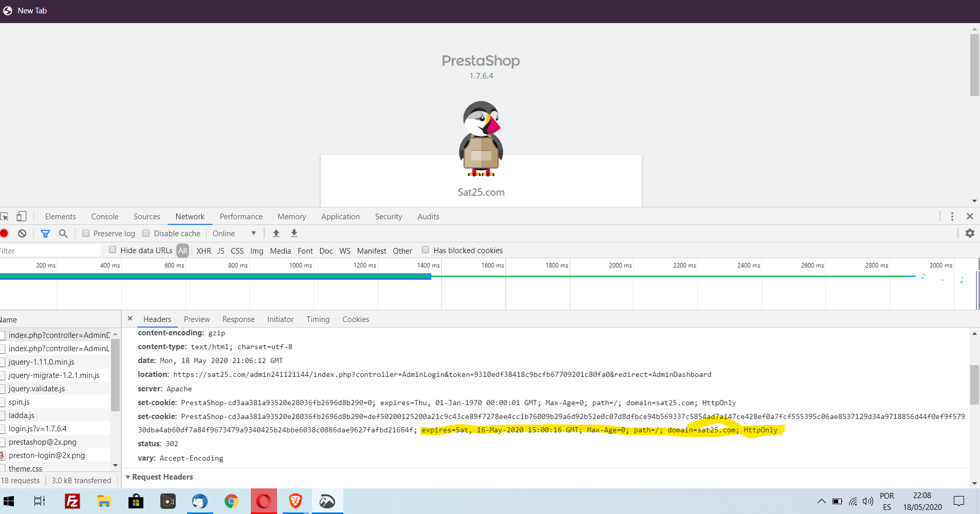Click the headers pane scrollbar thumb

[974, 385]
